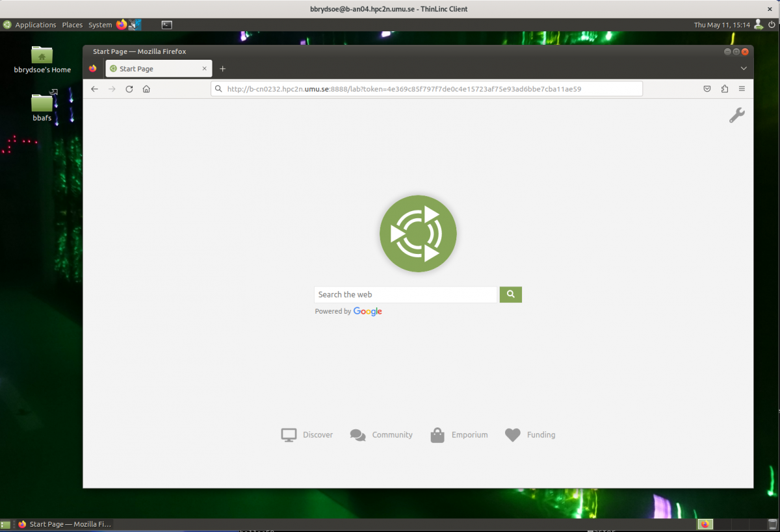Screen dimensions: 780x532
Task: Click the date and time clock
Action: (721, 25)
